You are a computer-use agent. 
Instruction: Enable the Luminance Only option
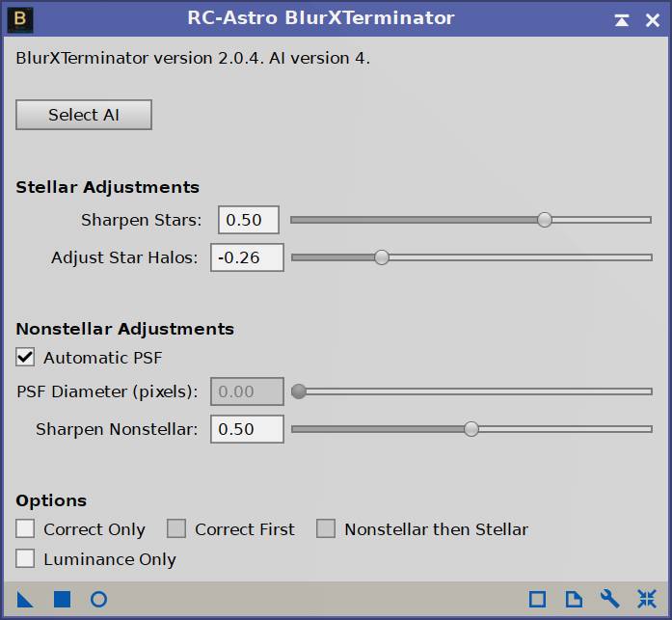[25, 558]
